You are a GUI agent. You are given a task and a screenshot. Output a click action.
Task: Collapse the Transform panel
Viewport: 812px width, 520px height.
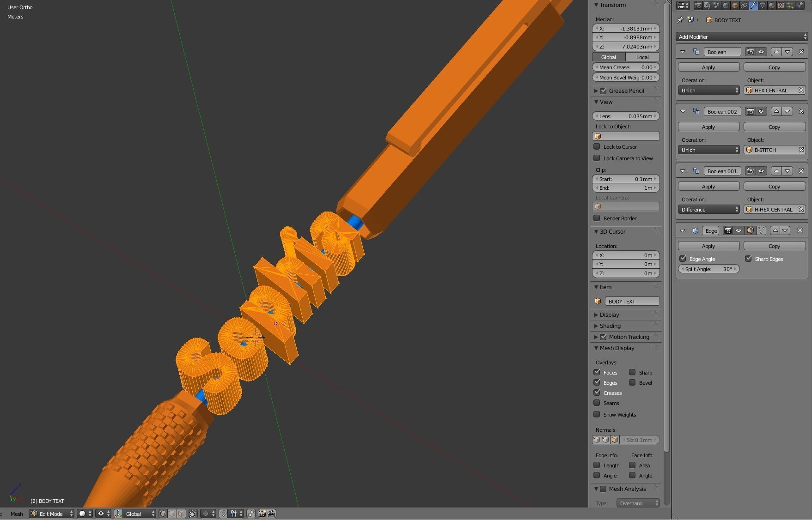click(x=596, y=5)
